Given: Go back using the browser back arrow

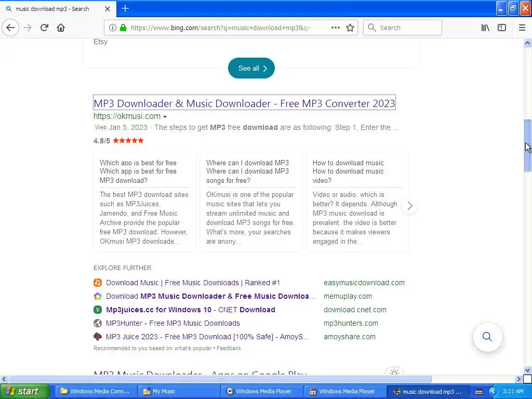Looking at the screenshot, I should click(10, 28).
